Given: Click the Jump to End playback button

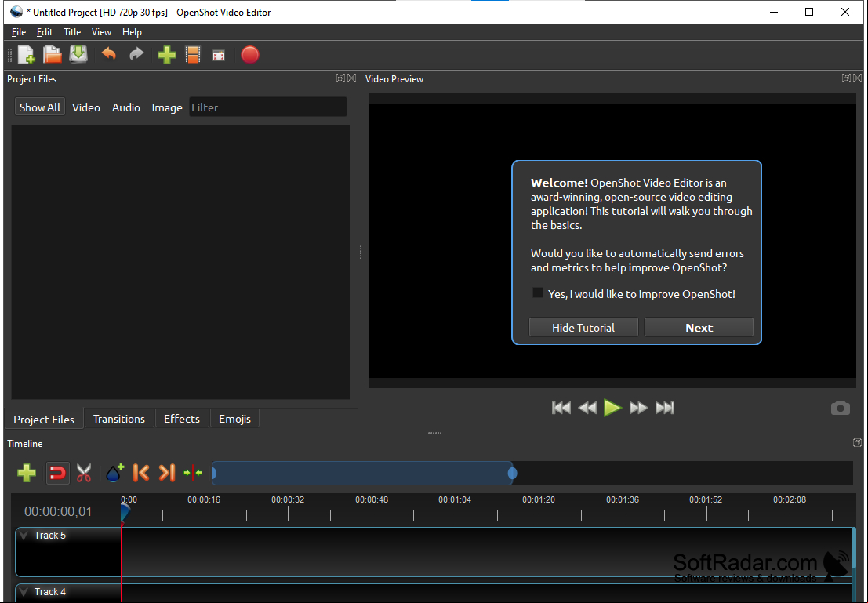Looking at the screenshot, I should click(665, 408).
